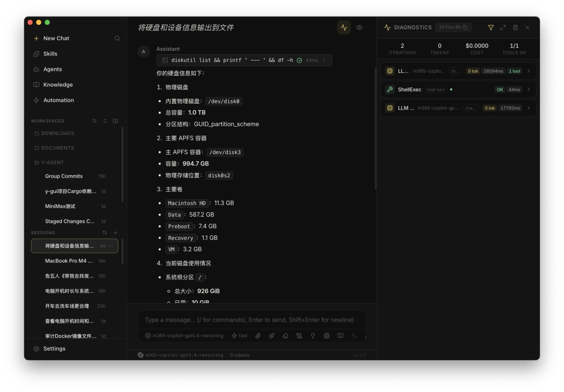Expand the DOWNLOADS workspace
The image size is (564, 392).
[x=54, y=133]
